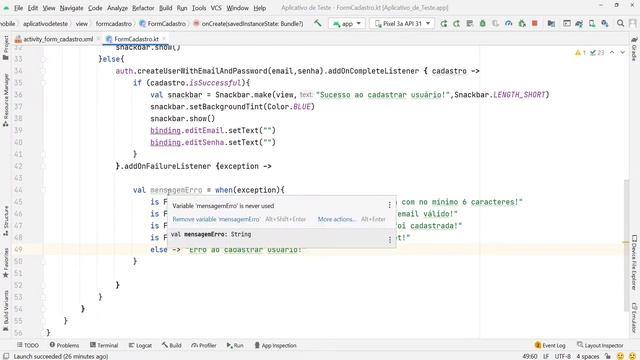Screen dimensions: 640x360
Task: Open the Gradle tool window
Action: pos(634,49)
